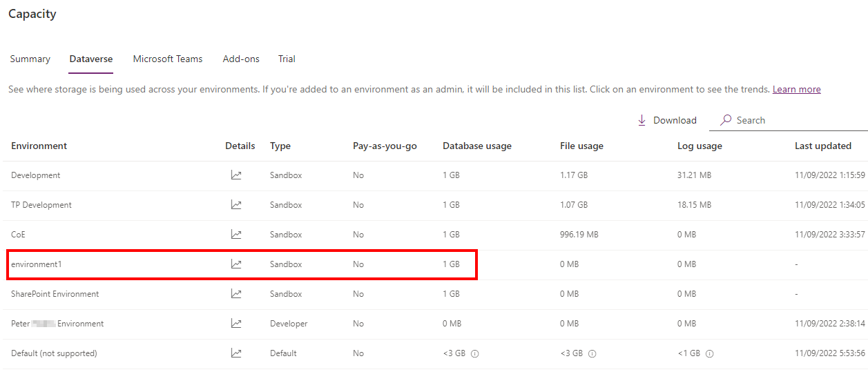Open trend details icon for CoE environment
868x372 pixels.
(x=236, y=235)
